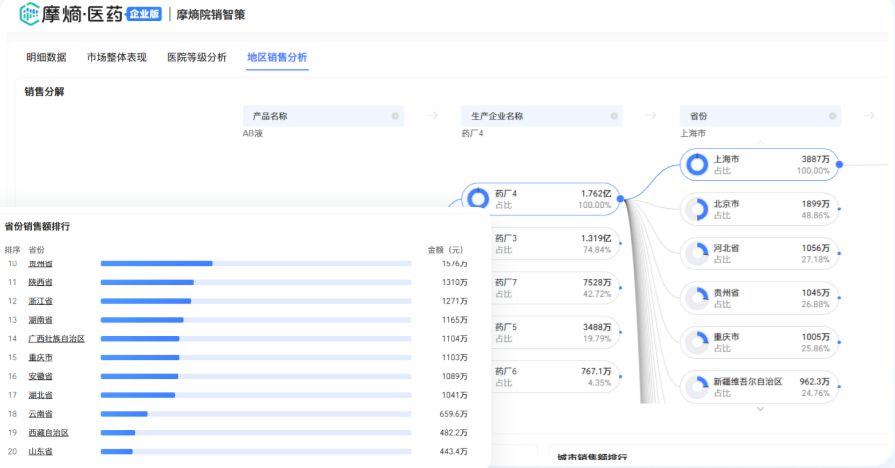Image resolution: width=895 pixels, height=468 pixels.
Task: Expand the blue dot right of 上海市 node
Action: click(x=839, y=164)
